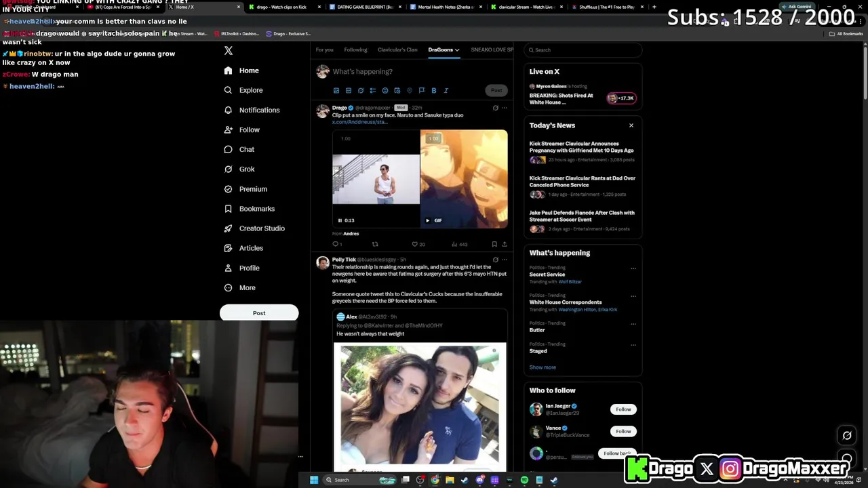
Task: Pause the video playing in Drago's post
Action: point(340,220)
